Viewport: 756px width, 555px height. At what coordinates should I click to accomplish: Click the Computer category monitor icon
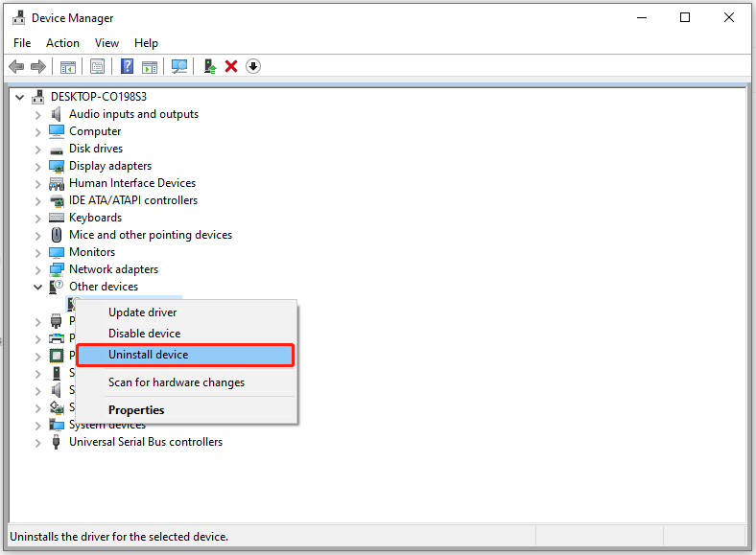tap(57, 131)
